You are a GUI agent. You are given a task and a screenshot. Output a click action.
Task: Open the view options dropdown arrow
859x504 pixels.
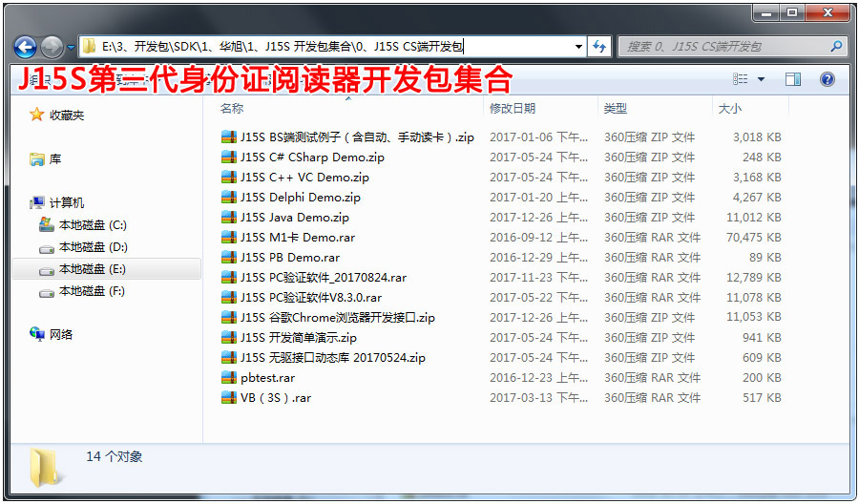[761, 79]
